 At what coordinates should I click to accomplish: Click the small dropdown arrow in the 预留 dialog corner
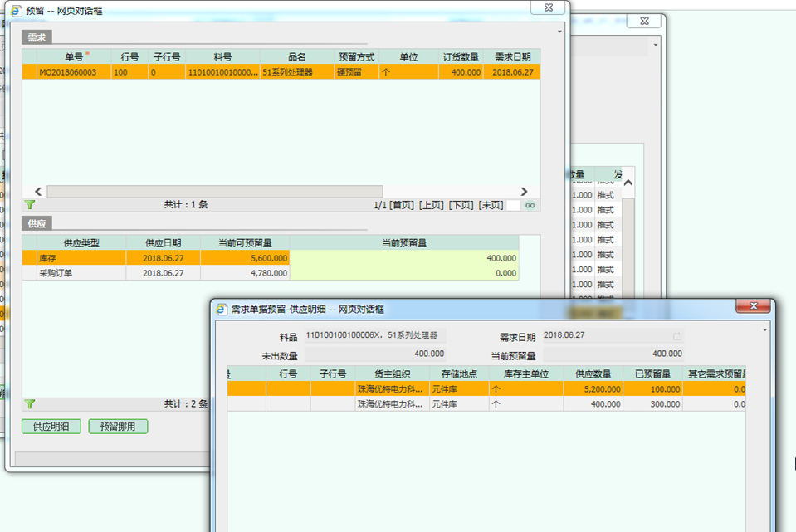[560, 31]
